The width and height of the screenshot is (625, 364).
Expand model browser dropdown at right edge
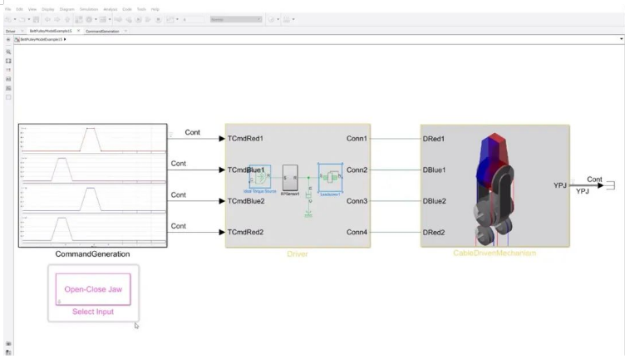pyautogui.click(x=620, y=39)
